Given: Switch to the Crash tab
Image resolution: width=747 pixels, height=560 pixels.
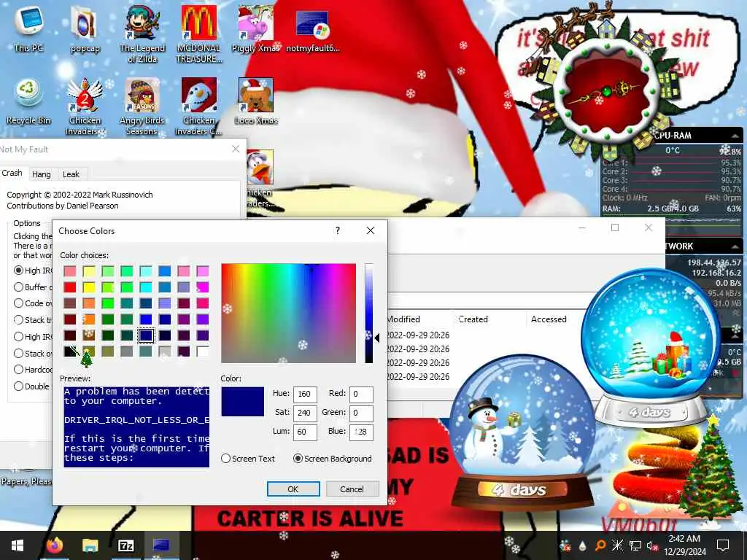Looking at the screenshot, I should tap(12, 174).
